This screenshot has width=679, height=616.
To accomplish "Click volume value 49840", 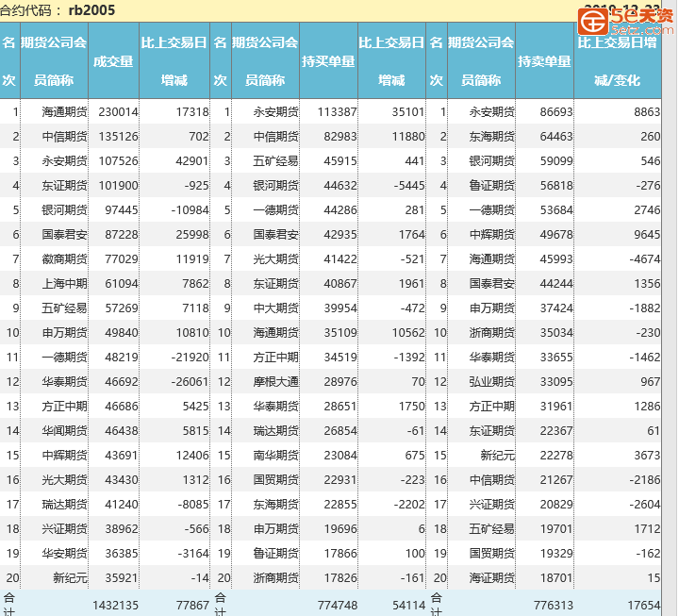I will tap(122, 333).
